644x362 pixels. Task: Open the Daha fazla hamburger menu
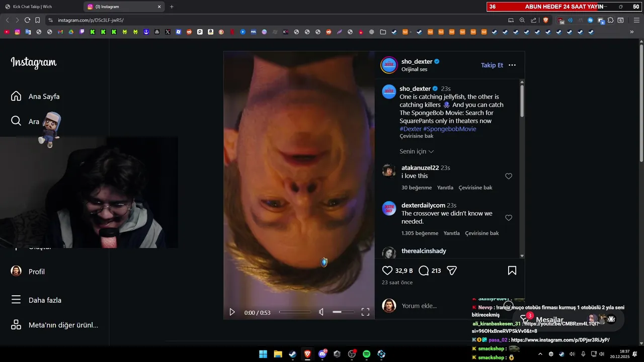pos(36,300)
